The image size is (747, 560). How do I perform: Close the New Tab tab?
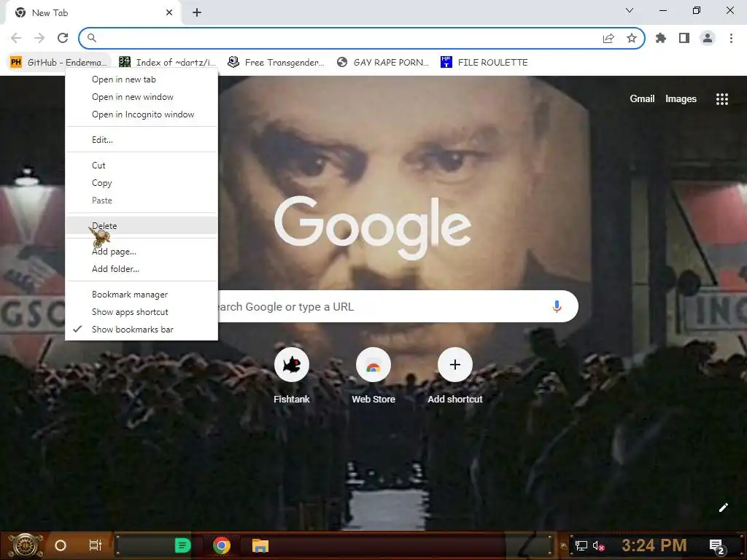[169, 13]
